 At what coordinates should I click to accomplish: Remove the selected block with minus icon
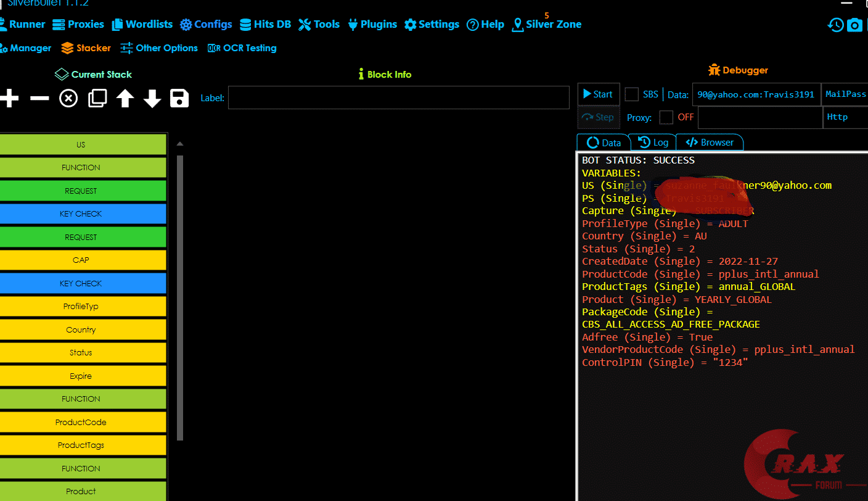click(x=39, y=98)
